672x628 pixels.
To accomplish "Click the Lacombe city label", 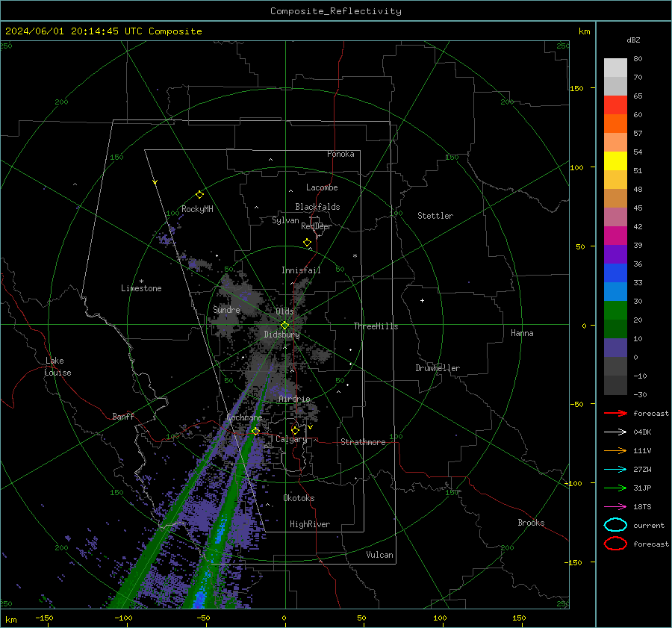I will point(322,187).
